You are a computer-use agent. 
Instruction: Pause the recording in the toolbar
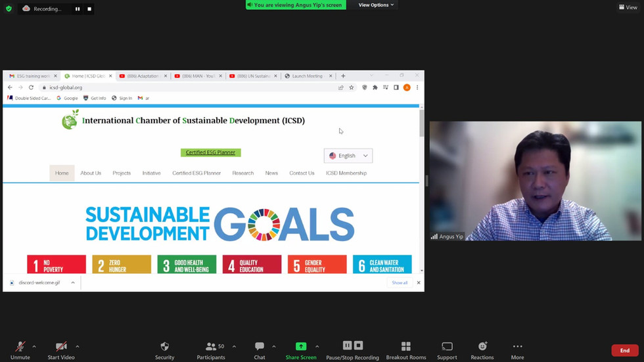tap(348, 346)
